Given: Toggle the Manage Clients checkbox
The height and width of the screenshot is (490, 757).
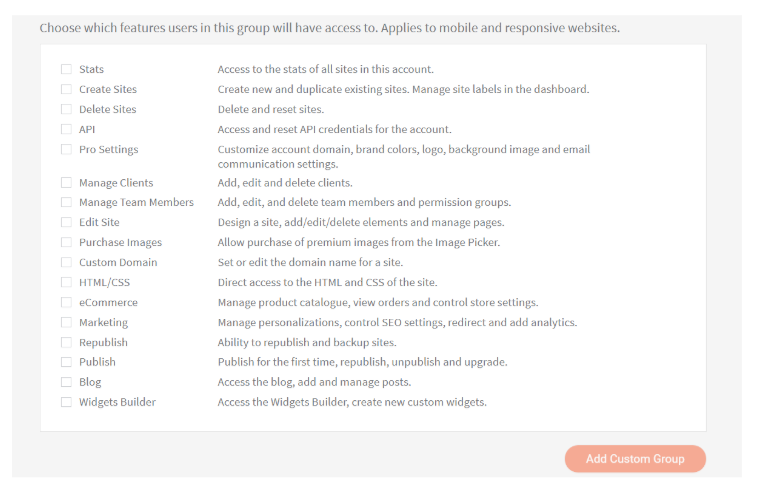Looking at the screenshot, I should [x=66, y=182].
